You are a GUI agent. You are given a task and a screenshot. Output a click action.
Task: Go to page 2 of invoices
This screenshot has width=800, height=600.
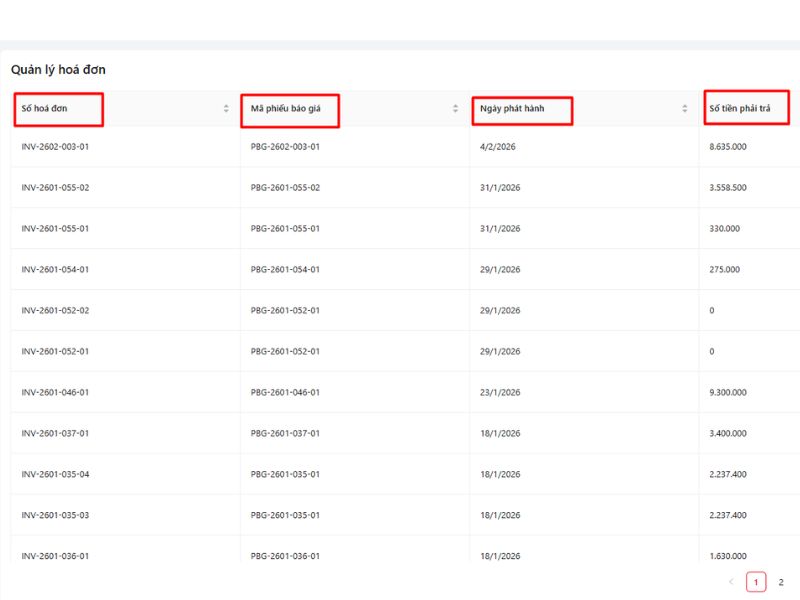(x=781, y=582)
